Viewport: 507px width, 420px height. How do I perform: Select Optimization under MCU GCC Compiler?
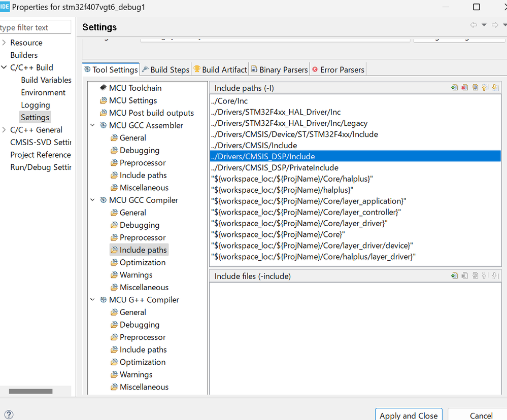point(142,262)
